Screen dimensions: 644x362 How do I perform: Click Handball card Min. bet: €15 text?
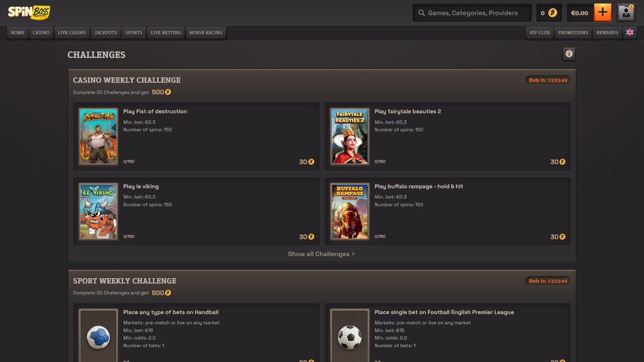click(x=138, y=330)
